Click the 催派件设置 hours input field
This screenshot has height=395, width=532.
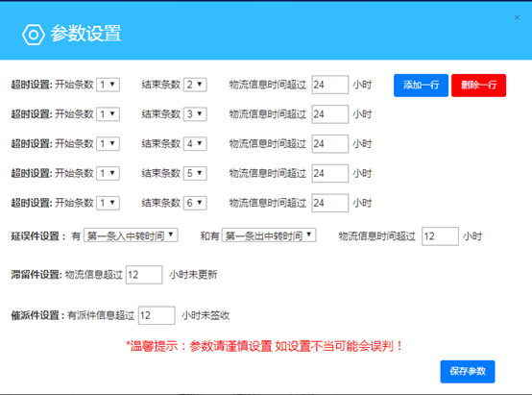pos(157,315)
